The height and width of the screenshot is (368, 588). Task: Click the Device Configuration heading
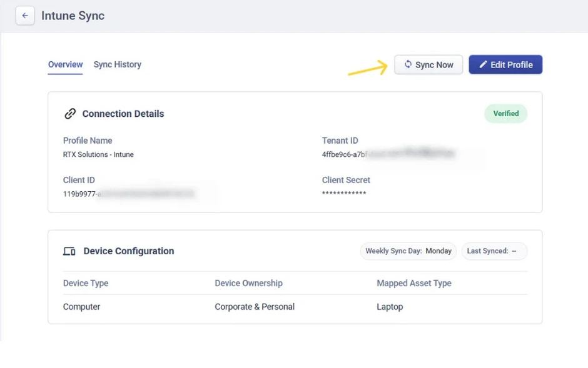(129, 251)
